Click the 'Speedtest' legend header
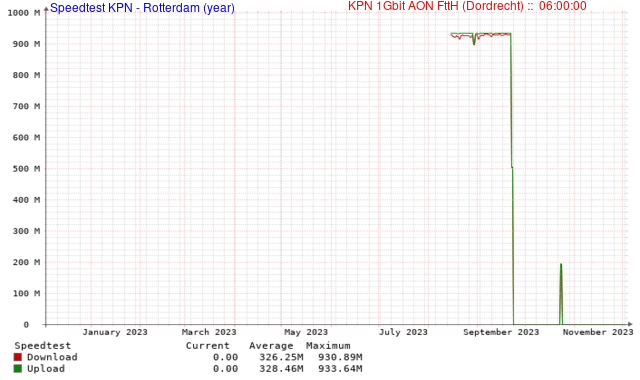The height and width of the screenshot is (380, 640). click(x=42, y=346)
